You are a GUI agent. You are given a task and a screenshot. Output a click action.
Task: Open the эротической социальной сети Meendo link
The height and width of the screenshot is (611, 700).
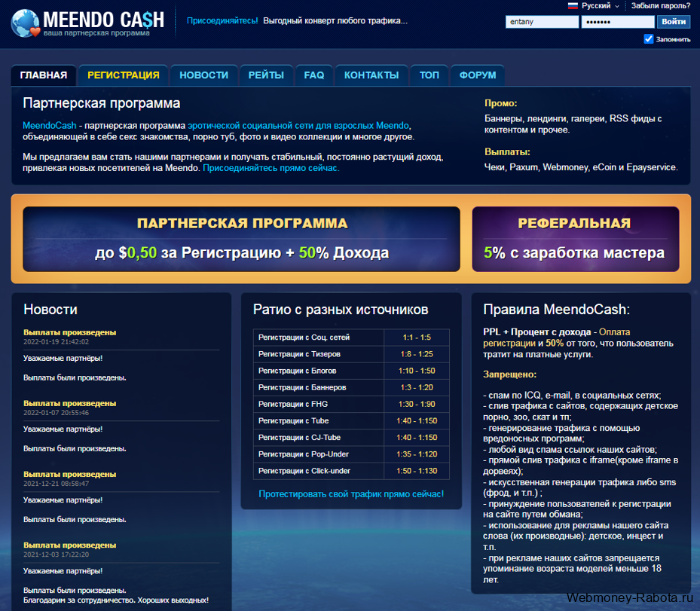298,125
